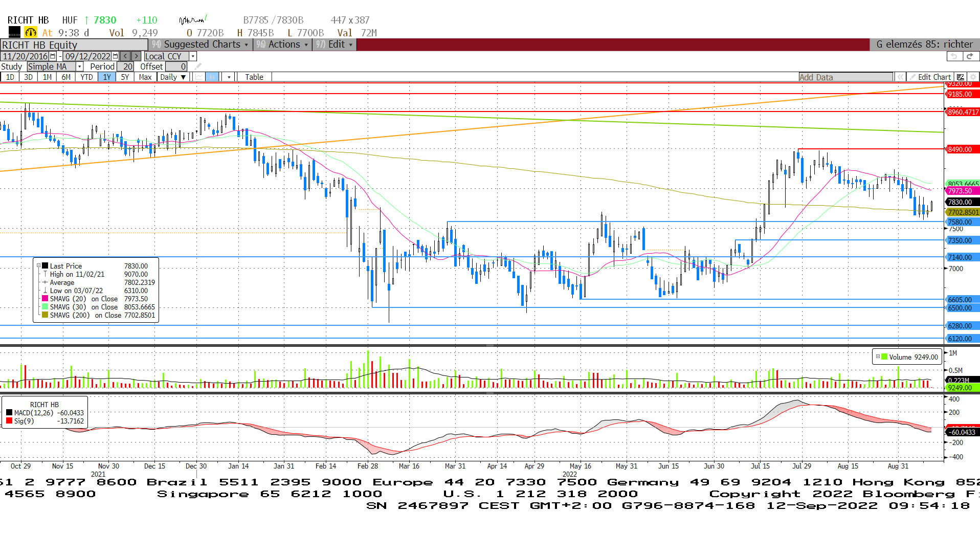Open the chart settings gear icon
This screenshot has height=534, width=980.
pyautogui.click(x=973, y=77)
